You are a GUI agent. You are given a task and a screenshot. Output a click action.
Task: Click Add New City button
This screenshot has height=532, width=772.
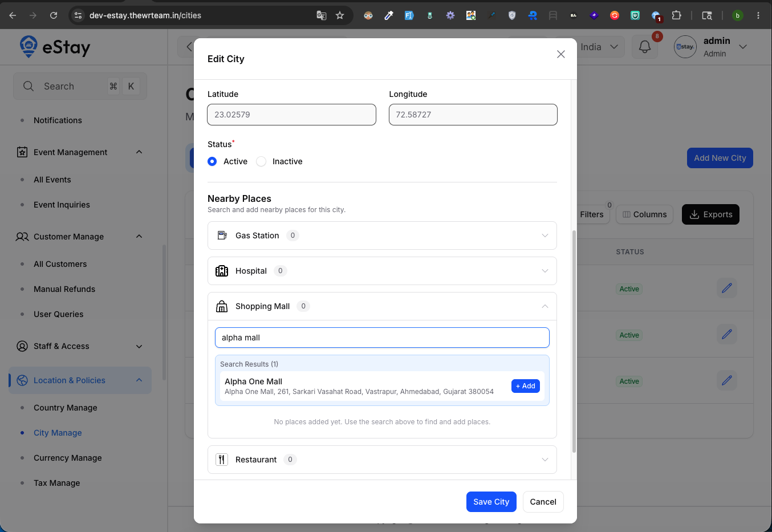click(x=720, y=158)
